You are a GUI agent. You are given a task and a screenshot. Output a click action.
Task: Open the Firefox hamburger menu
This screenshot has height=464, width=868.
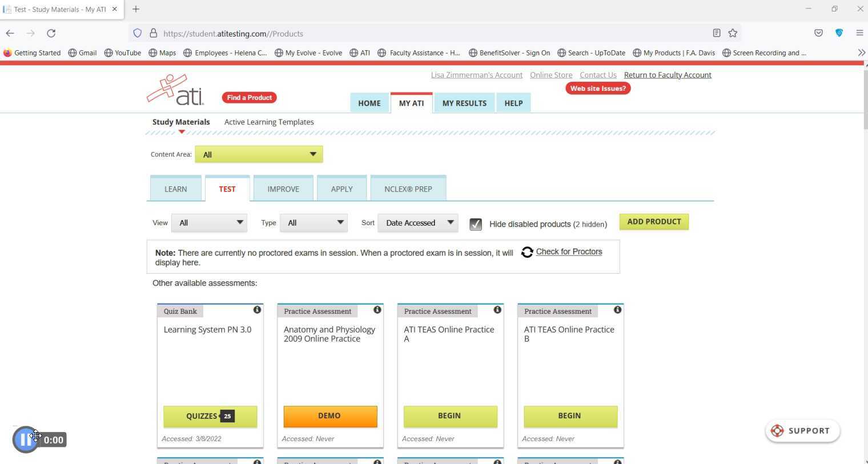coord(859,33)
